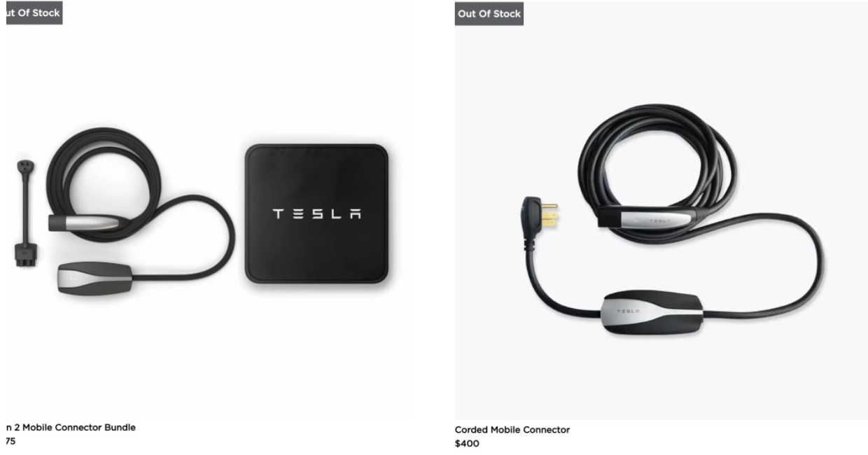Image resolution: width=868 pixels, height=455 pixels.
Task: Click the Tesla logo on the storage case
Action: point(316,213)
